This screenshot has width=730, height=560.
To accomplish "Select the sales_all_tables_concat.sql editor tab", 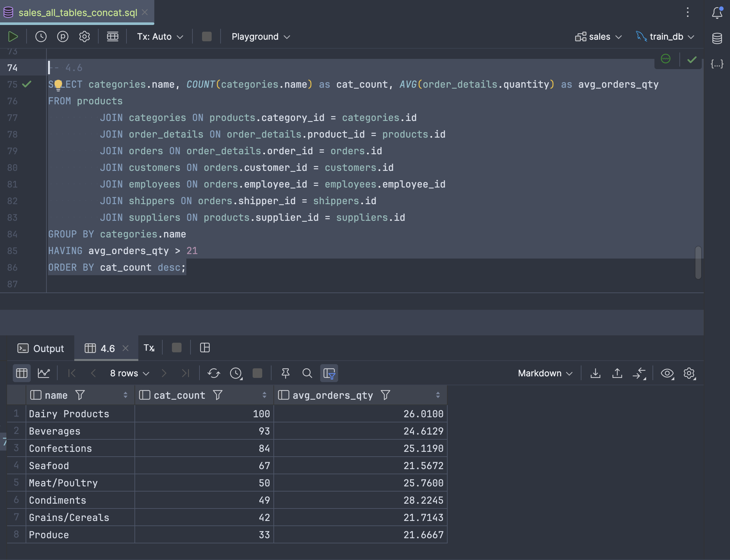I will coord(77,13).
